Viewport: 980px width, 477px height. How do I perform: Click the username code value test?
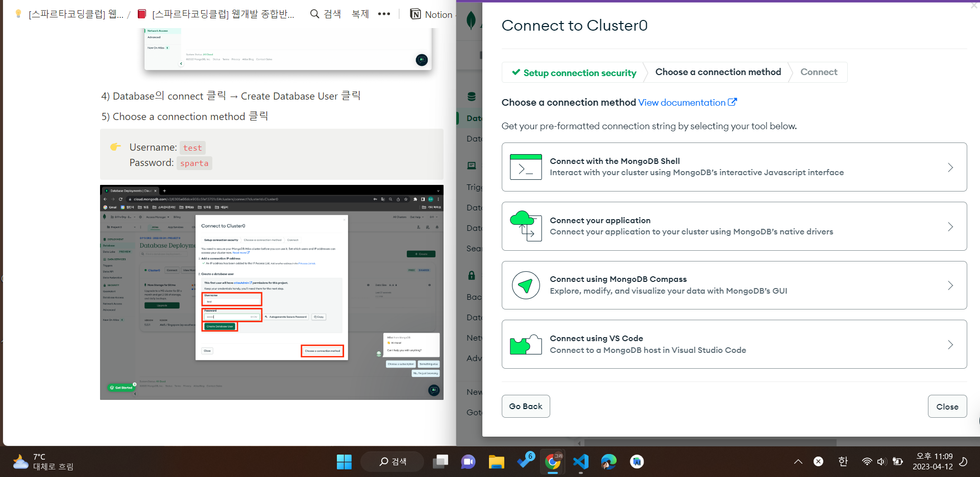pos(192,148)
